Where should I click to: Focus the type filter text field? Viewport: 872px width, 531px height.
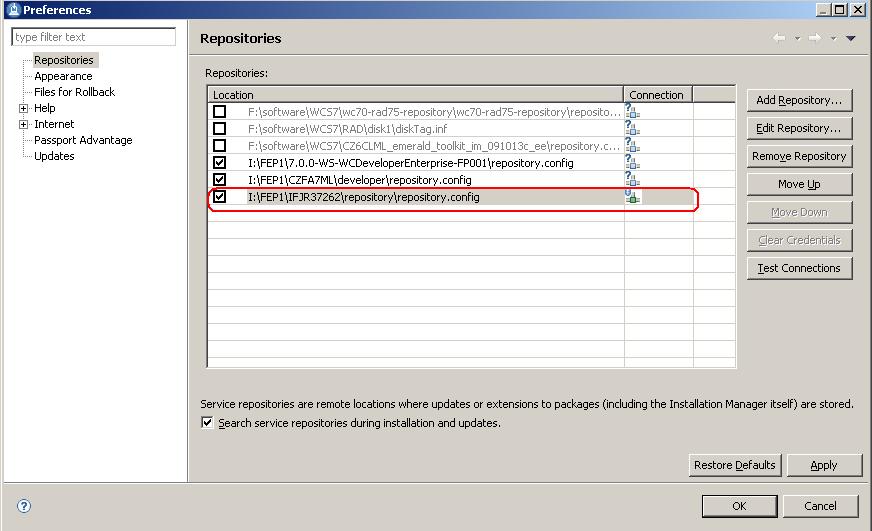pyautogui.click(x=93, y=37)
